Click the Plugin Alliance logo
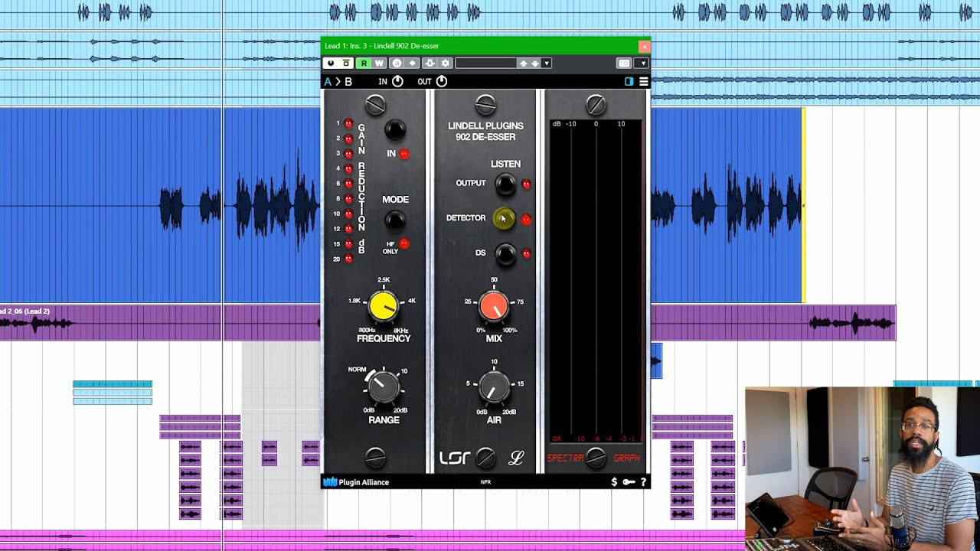The width and height of the screenshot is (980, 551). coord(356,482)
